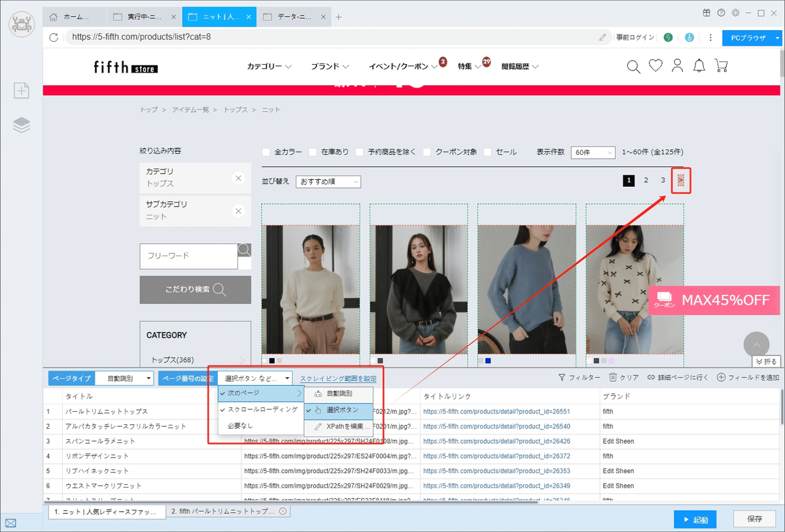
Task: Go to pagination page 2
Action: coord(646,180)
